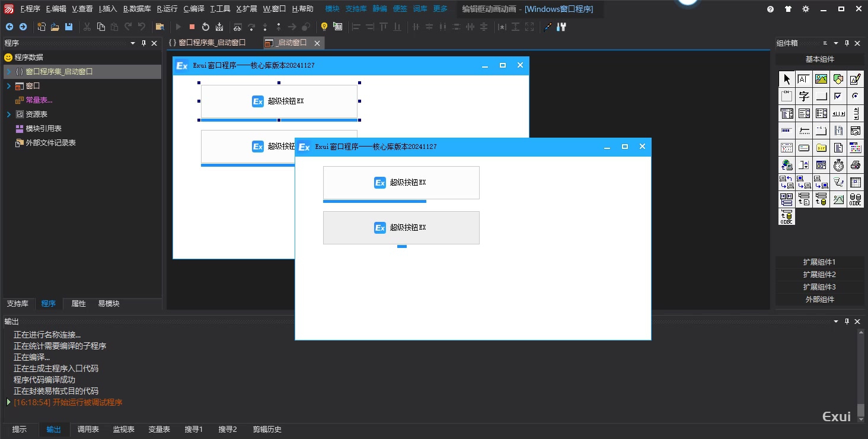Click the 静编 link in top bar

coord(380,9)
